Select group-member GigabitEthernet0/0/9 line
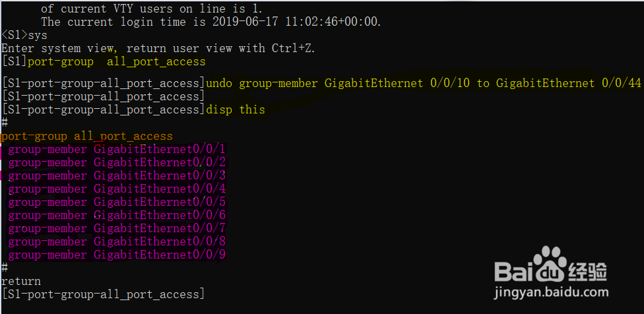644x314 pixels. 117,255
